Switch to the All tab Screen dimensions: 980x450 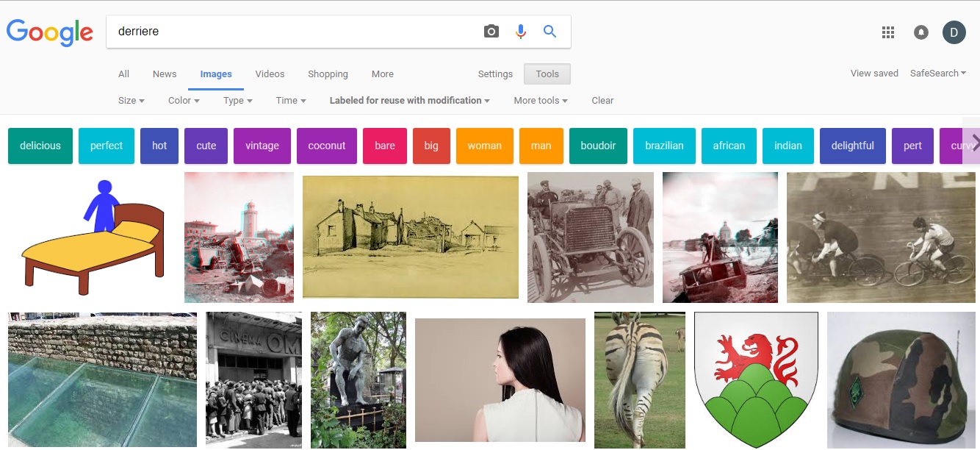tap(124, 74)
